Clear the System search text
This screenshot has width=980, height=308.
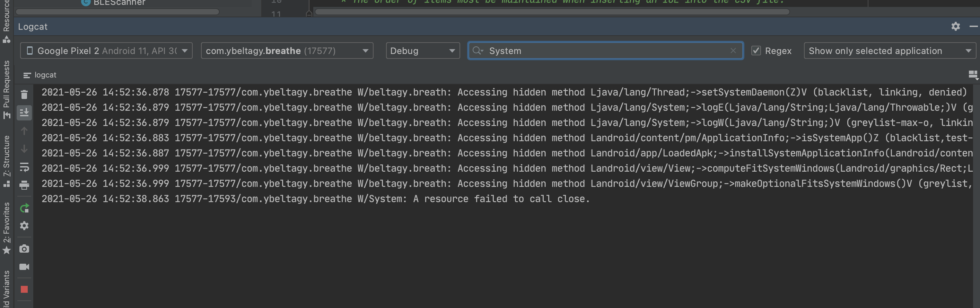(733, 51)
